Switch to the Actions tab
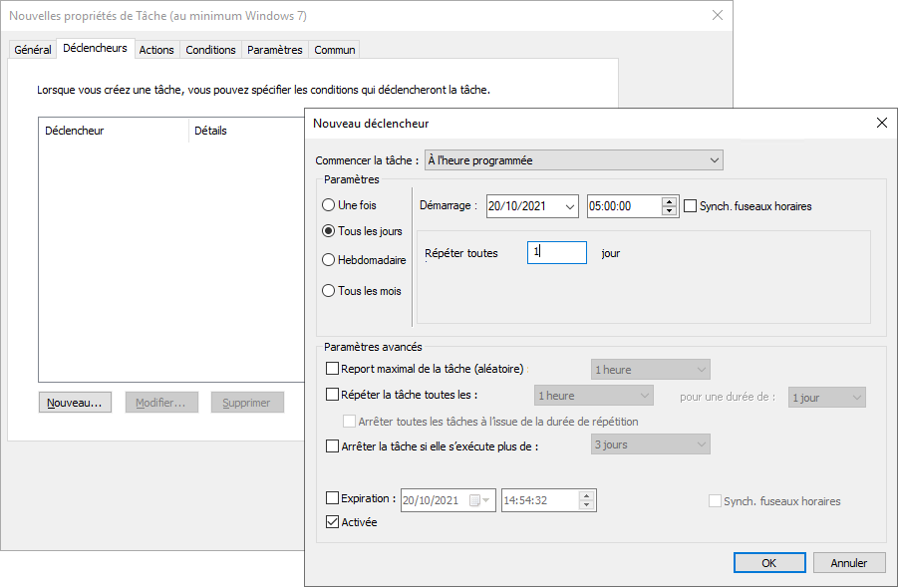 156,48
